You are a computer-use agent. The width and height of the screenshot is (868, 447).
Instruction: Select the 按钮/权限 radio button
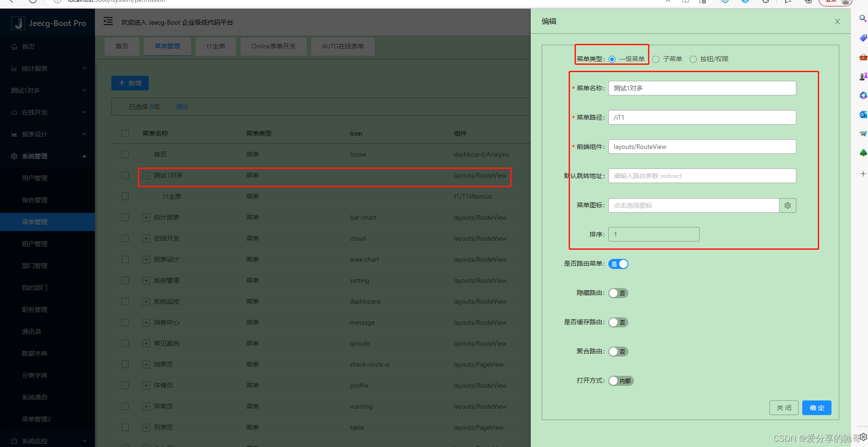pyautogui.click(x=693, y=59)
